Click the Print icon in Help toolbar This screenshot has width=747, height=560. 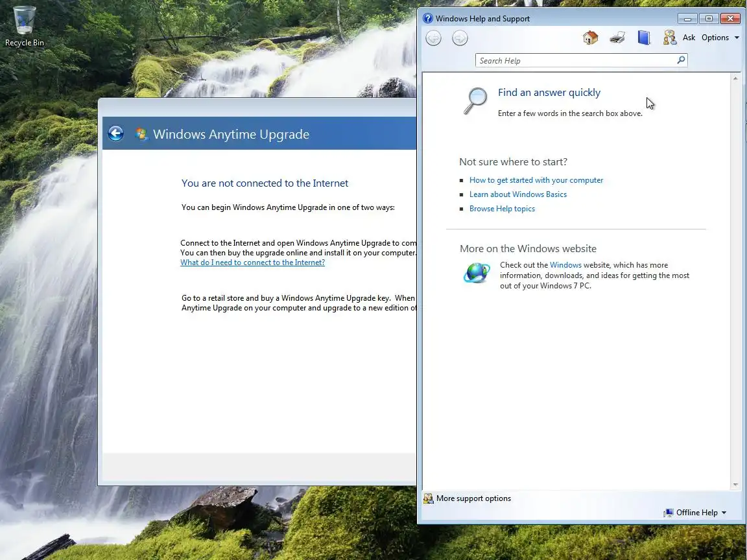(x=617, y=37)
